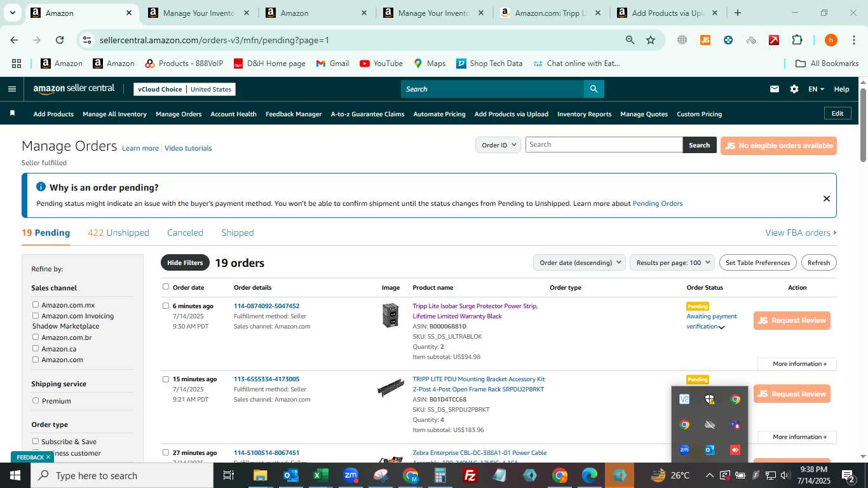This screenshot has height=488, width=868.
Task: Open the Results per page: 100 dropdown
Action: [673, 262]
